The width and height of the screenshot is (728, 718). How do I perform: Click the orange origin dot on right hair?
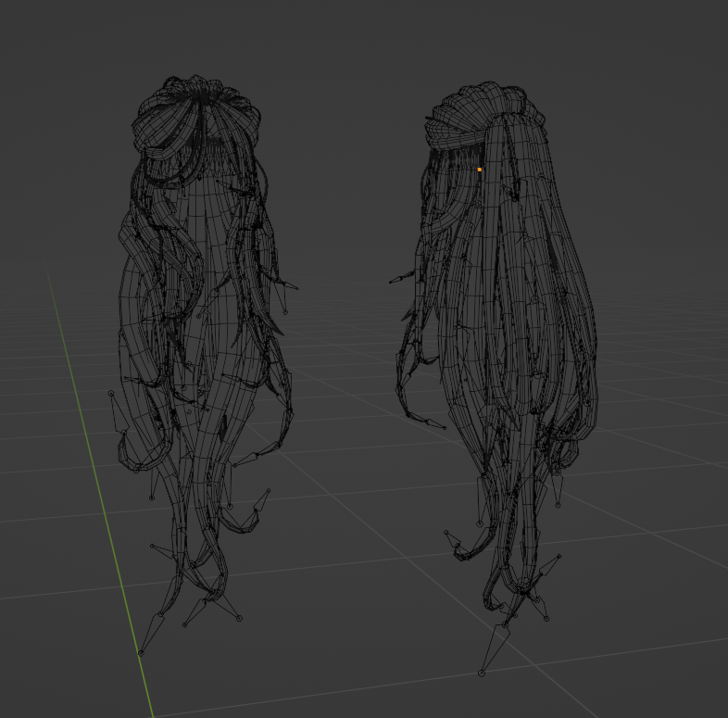(x=480, y=170)
